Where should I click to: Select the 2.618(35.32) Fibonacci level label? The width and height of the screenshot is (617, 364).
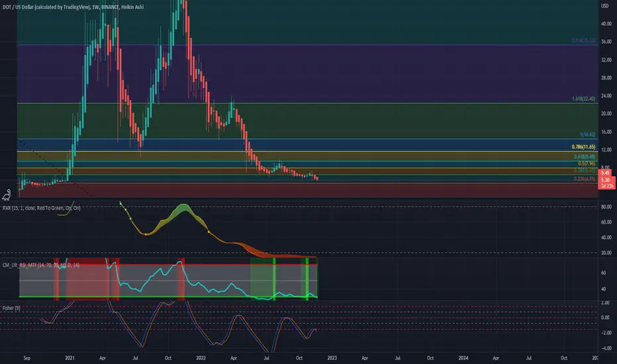pyautogui.click(x=583, y=40)
